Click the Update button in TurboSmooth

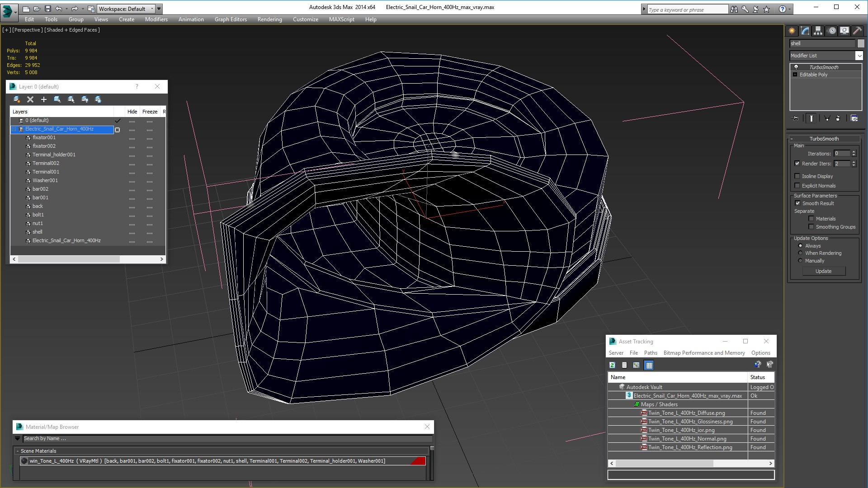(823, 271)
